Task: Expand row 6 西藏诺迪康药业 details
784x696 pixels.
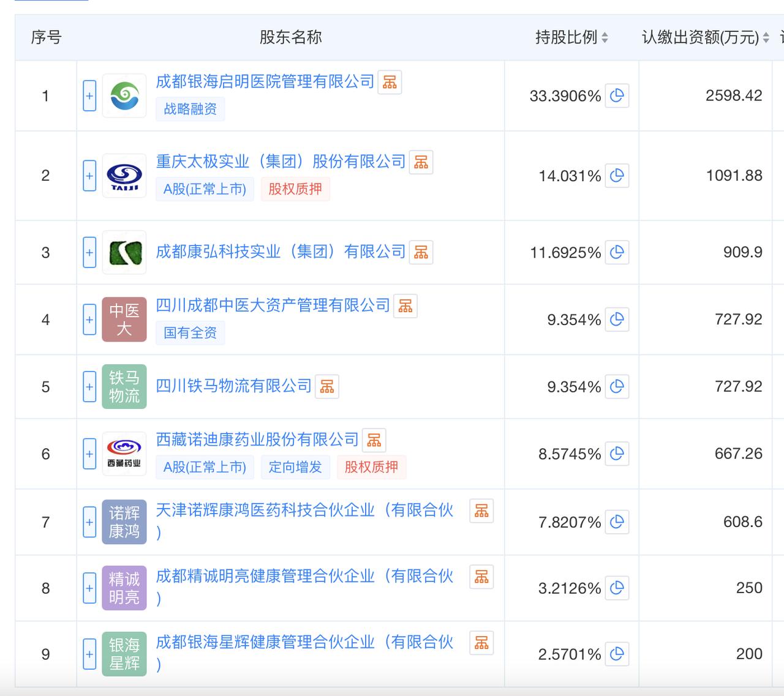Action: pos(89,454)
